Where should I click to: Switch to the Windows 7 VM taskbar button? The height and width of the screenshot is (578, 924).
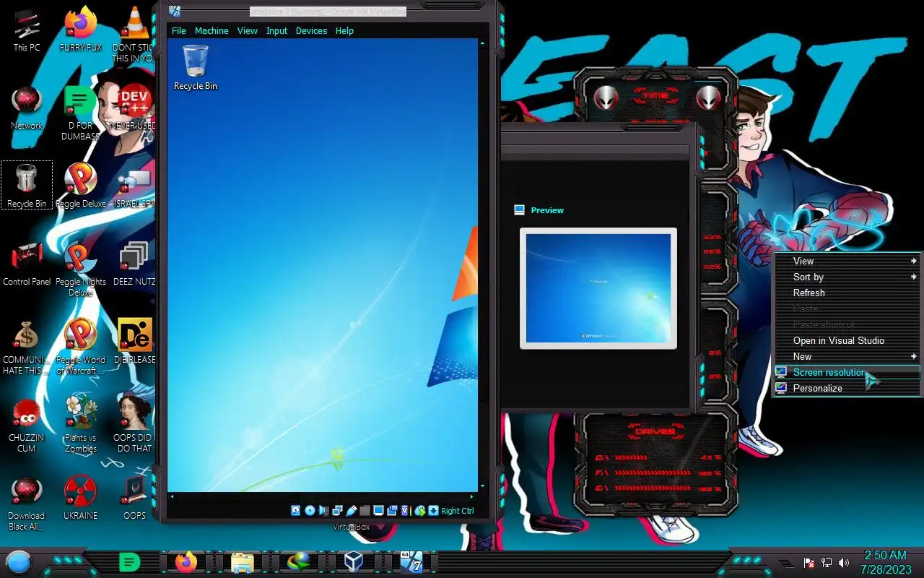pos(411,561)
